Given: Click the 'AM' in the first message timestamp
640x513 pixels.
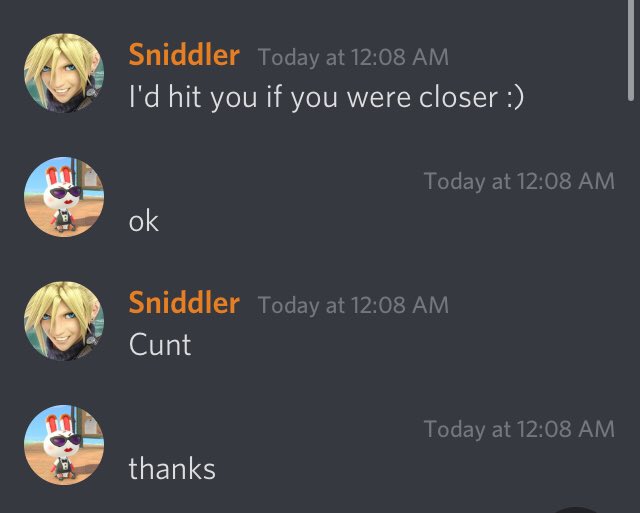Looking at the screenshot, I should (x=431, y=57).
